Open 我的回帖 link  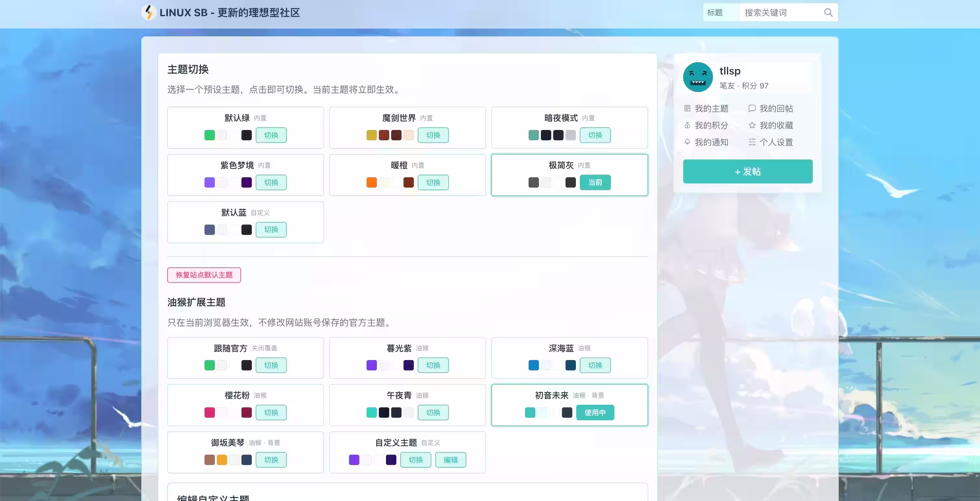(776, 109)
